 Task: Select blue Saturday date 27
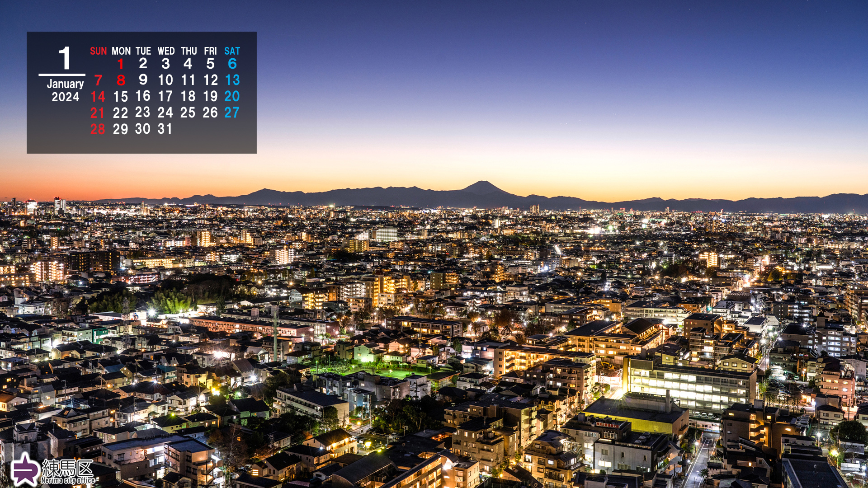pyautogui.click(x=232, y=112)
